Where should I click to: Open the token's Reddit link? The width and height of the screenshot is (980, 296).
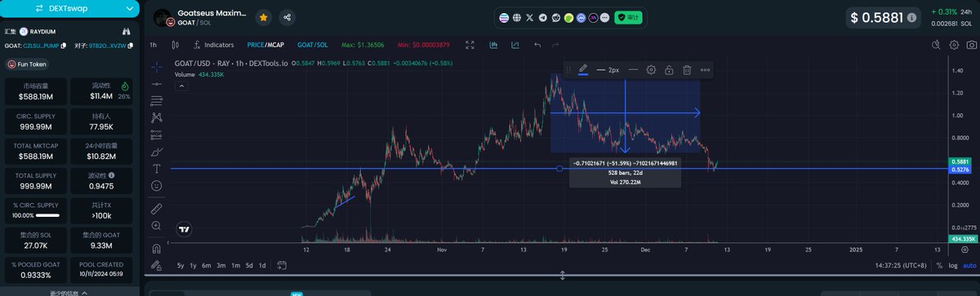click(x=555, y=17)
